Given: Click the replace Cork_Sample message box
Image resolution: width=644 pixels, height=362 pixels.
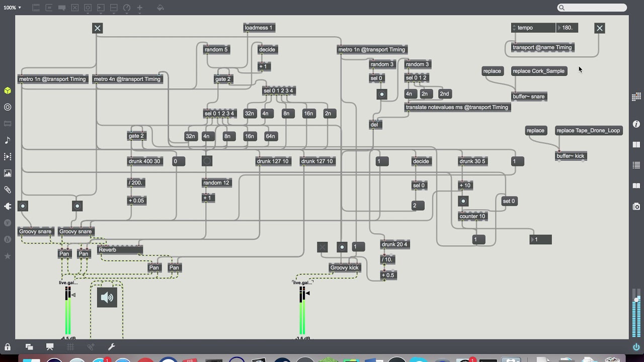Looking at the screenshot, I should tap(539, 71).
